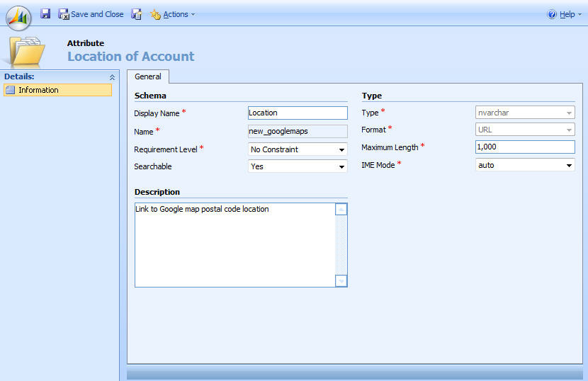Click Save and Close in toolbar
The width and height of the screenshot is (588, 381).
click(91, 14)
